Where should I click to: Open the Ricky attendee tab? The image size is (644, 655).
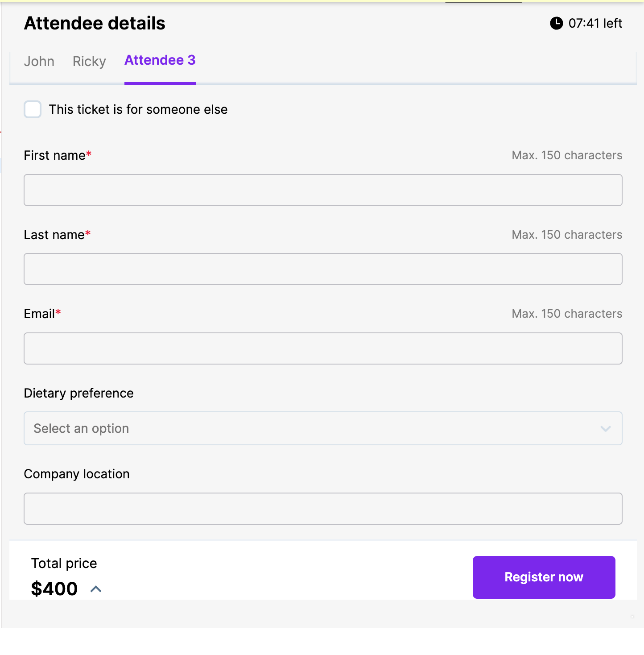click(89, 61)
